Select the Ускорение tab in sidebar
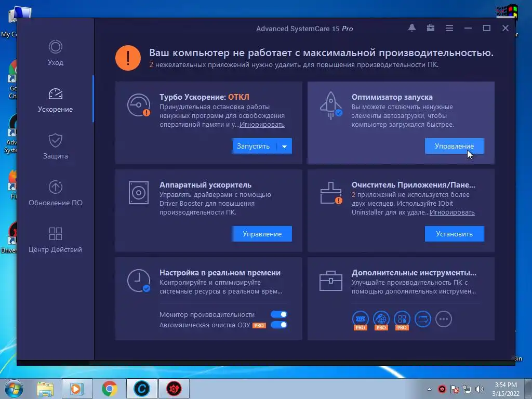 (x=55, y=99)
